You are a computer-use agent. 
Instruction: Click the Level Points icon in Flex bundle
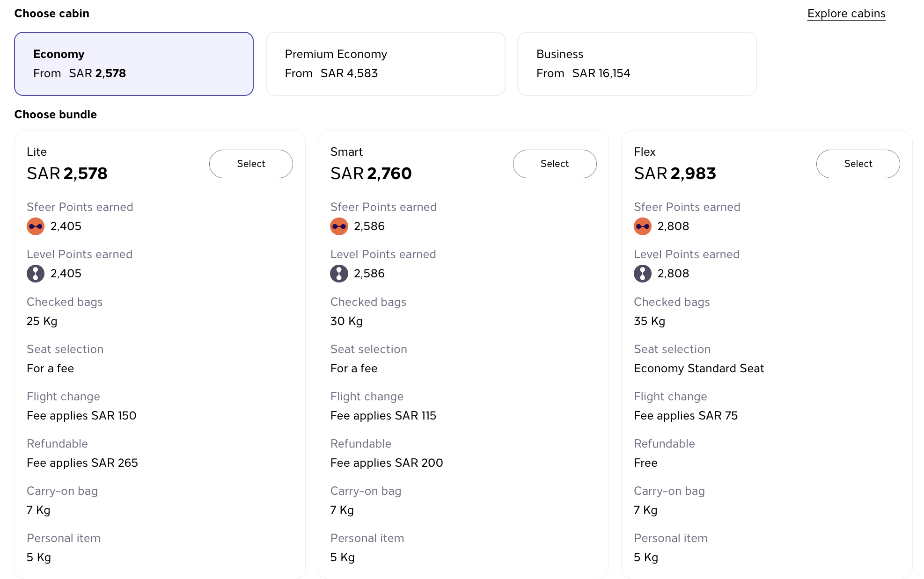coord(643,274)
